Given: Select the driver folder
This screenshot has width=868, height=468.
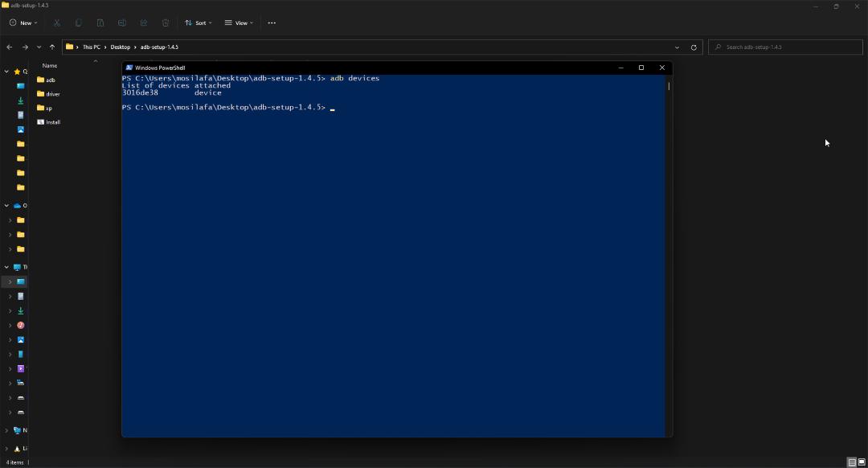Looking at the screenshot, I should [x=49, y=94].
